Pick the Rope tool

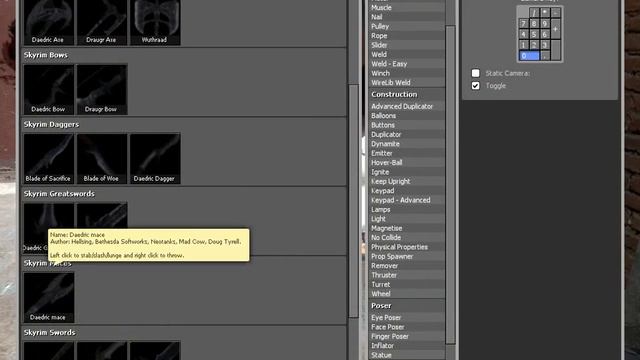click(407, 36)
